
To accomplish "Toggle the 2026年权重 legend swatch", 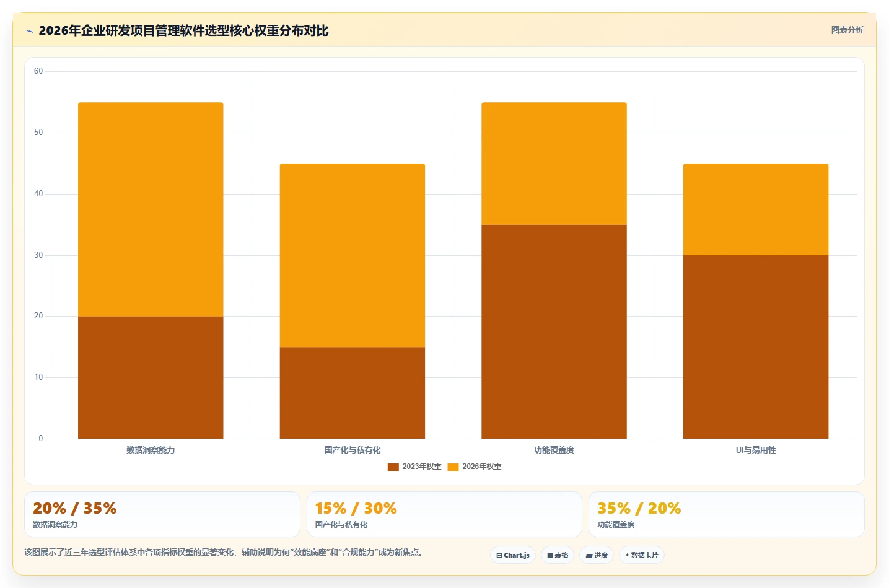I will (453, 467).
